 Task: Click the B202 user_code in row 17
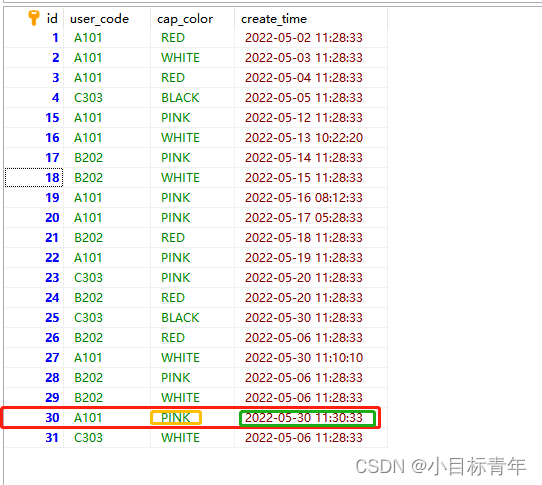coord(88,158)
